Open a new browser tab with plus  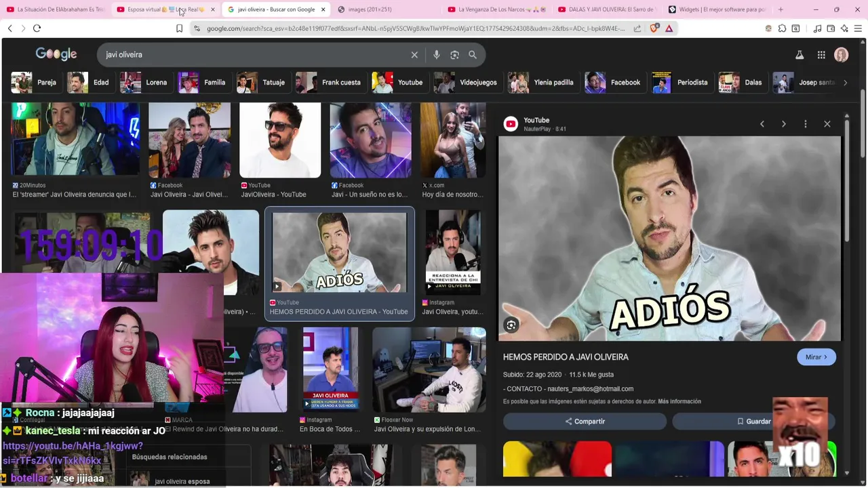(x=781, y=9)
